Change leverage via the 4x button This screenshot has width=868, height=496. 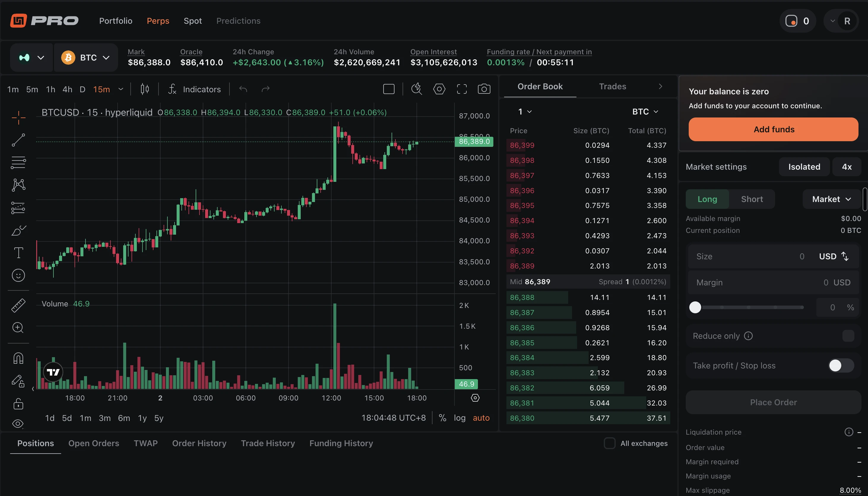click(x=847, y=167)
